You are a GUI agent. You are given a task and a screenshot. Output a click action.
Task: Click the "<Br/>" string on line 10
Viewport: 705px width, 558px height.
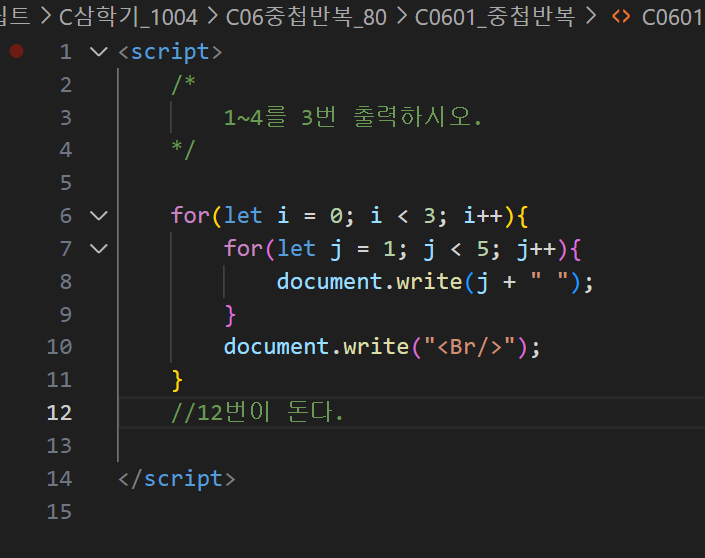pos(469,347)
